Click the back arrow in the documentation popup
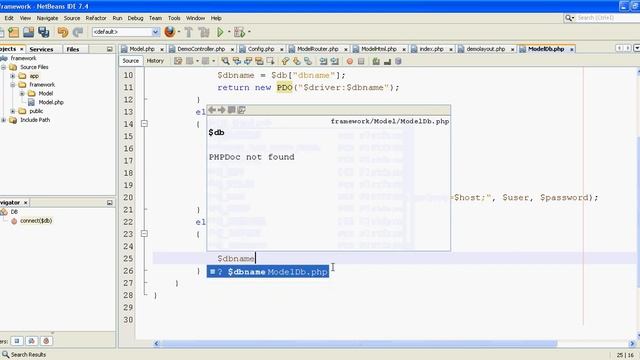Viewport: 640px width, 360px height. [x=212, y=110]
